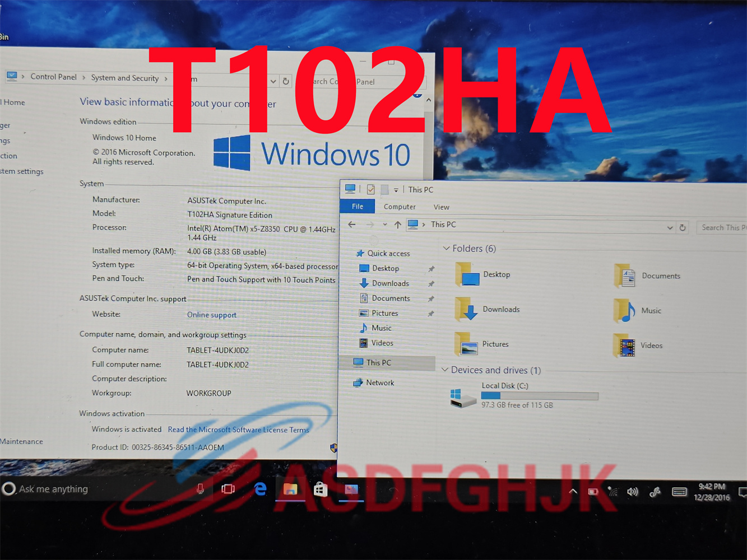Open the File tab in This PC
The height and width of the screenshot is (560, 747).
pos(358,207)
